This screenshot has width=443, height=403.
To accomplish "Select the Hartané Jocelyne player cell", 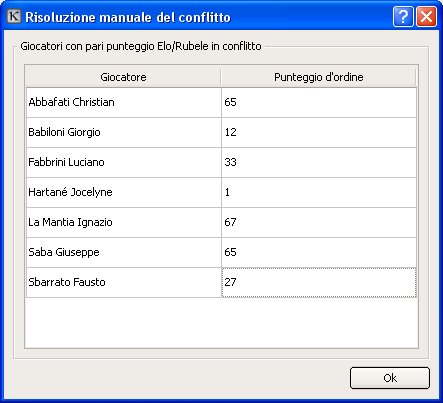I will tap(124, 192).
